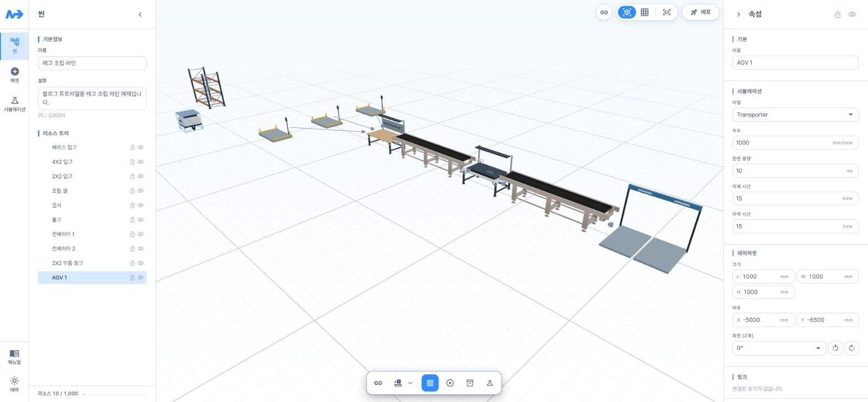The width and height of the screenshot is (868, 402).
Task: Open the 시뮬레이션 sidebar tab
Action: pos(14,104)
